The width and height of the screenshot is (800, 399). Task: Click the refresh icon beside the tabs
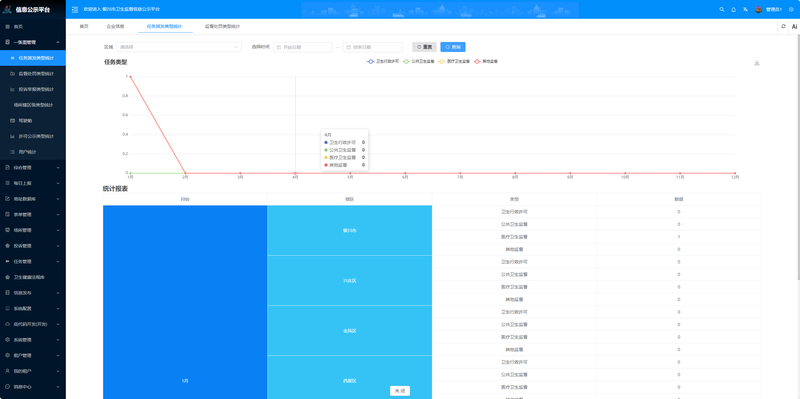(783, 26)
